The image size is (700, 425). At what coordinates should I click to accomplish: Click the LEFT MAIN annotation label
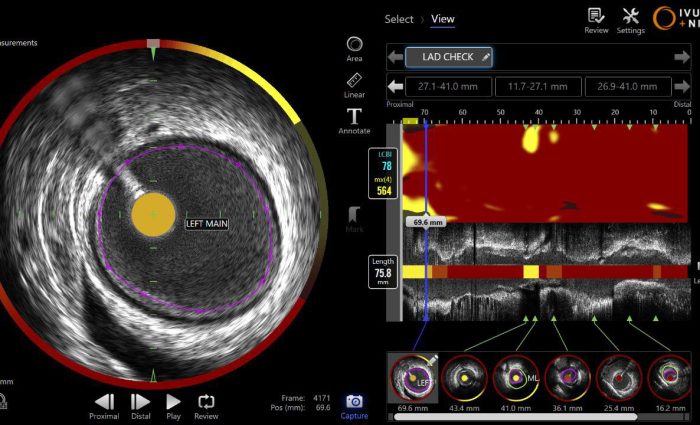[207, 224]
